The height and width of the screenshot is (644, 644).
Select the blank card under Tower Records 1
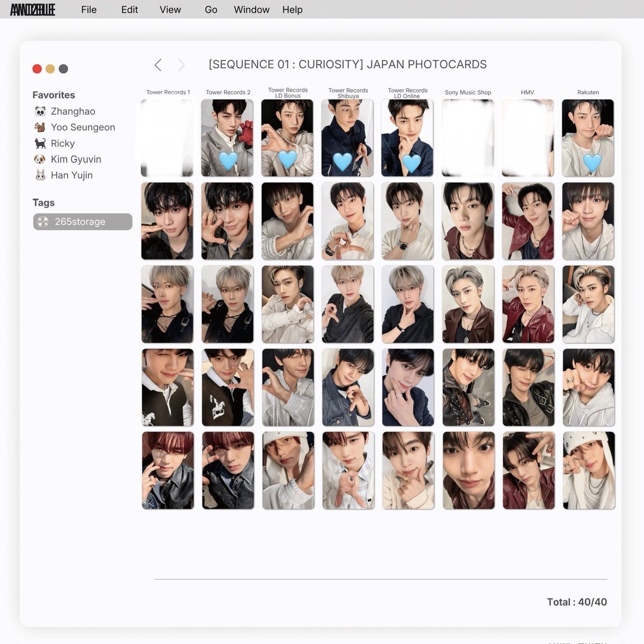tap(167, 138)
